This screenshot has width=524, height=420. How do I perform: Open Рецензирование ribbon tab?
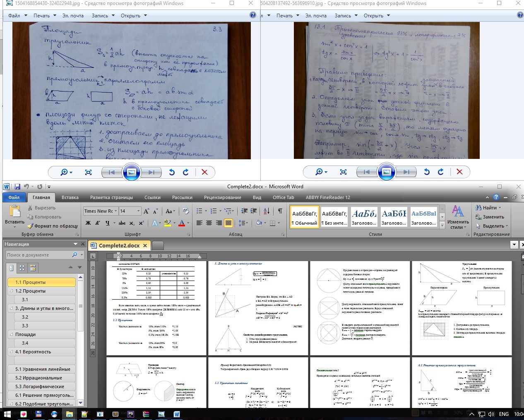tap(222, 197)
